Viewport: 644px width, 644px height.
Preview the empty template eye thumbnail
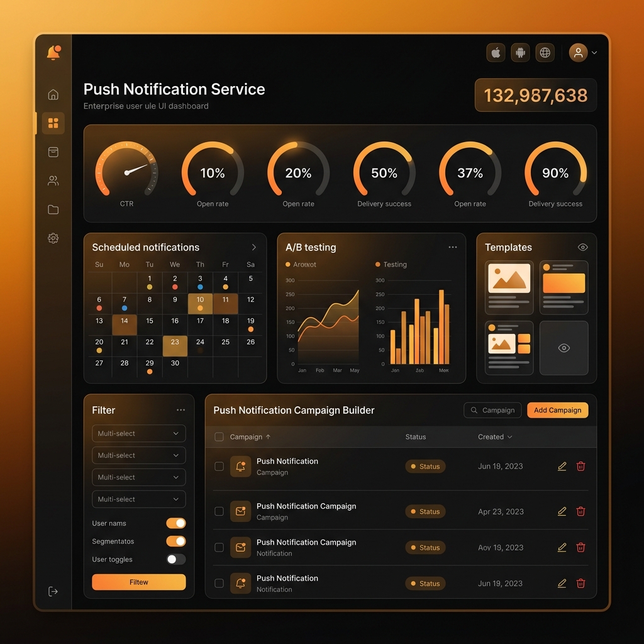[564, 348]
